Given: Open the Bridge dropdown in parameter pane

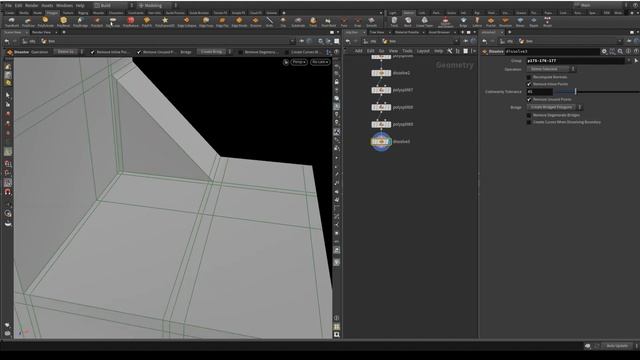Looking at the screenshot, I should (x=555, y=107).
